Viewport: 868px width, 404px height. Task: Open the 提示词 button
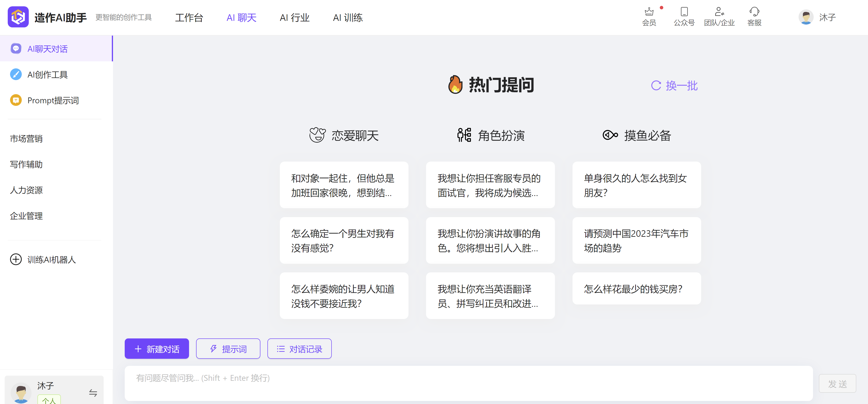click(x=228, y=349)
